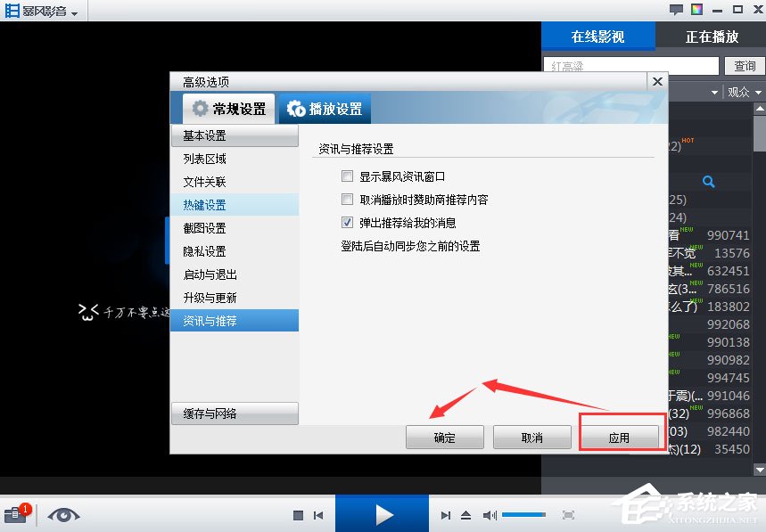Uncheck 弹出推荐给我的消息

348,223
